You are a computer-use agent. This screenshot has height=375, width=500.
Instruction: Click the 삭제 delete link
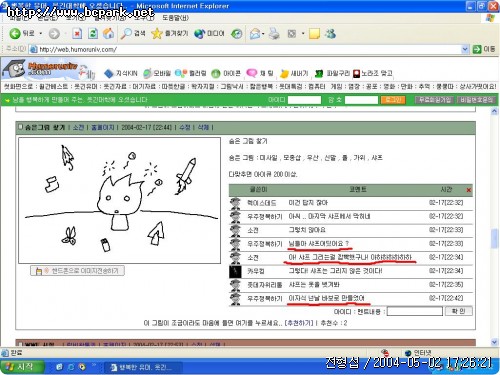coord(203,127)
